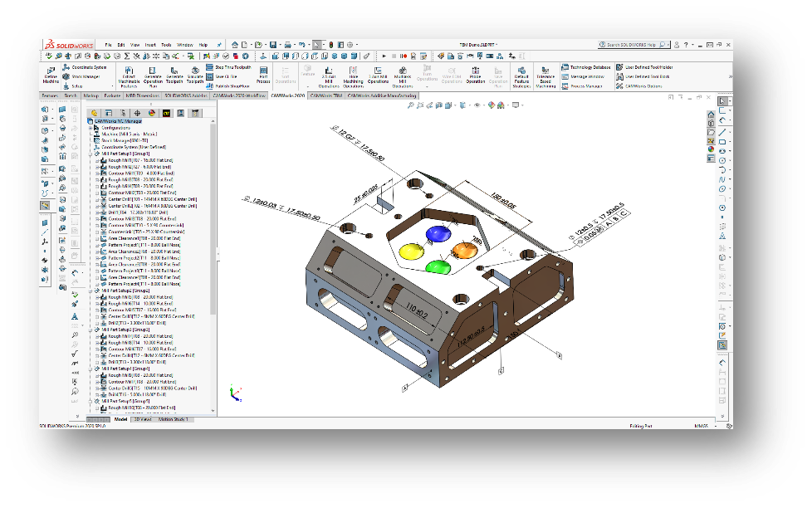
Task: Click the Post Process button
Action: (263, 75)
